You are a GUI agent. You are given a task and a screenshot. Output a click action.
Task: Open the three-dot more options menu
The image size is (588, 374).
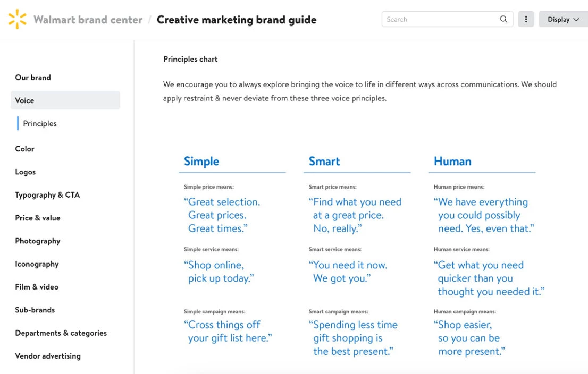(x=526, y=19)
